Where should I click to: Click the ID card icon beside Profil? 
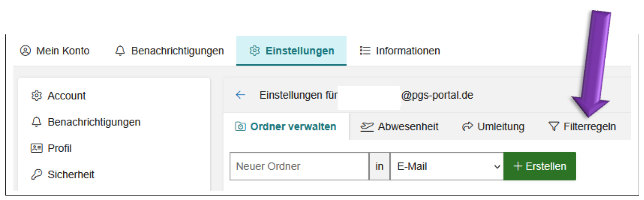(x=37, y=148)
